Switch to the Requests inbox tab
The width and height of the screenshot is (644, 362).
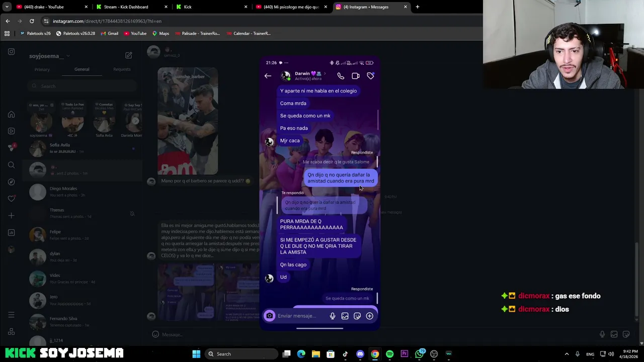122,69
